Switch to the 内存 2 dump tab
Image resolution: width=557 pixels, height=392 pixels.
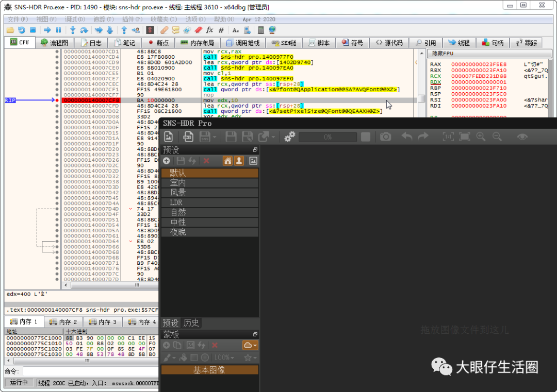tap(63, 322)
